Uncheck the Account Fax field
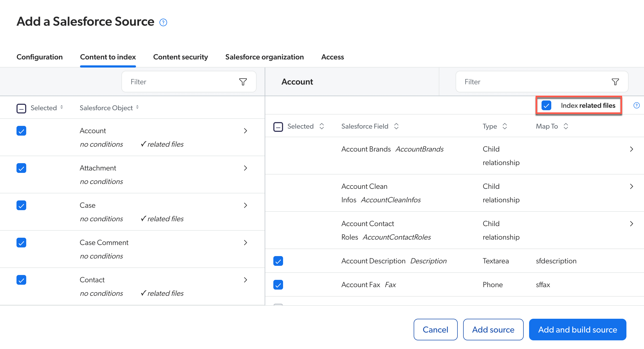644x349 pixels. point(278,285)
